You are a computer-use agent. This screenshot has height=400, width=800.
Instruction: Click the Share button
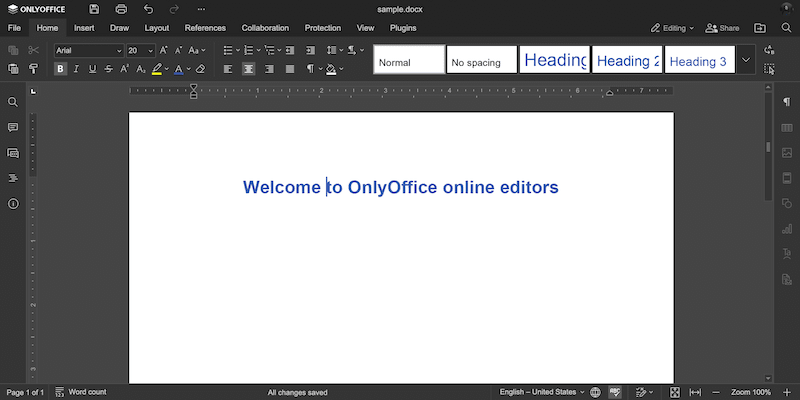pos(722,28)
